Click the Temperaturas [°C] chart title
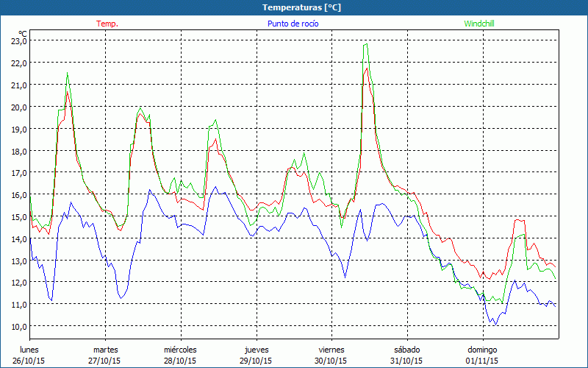The height and width of the screenshot is (368, 588). pyautogui.click(x=302, y=7)
